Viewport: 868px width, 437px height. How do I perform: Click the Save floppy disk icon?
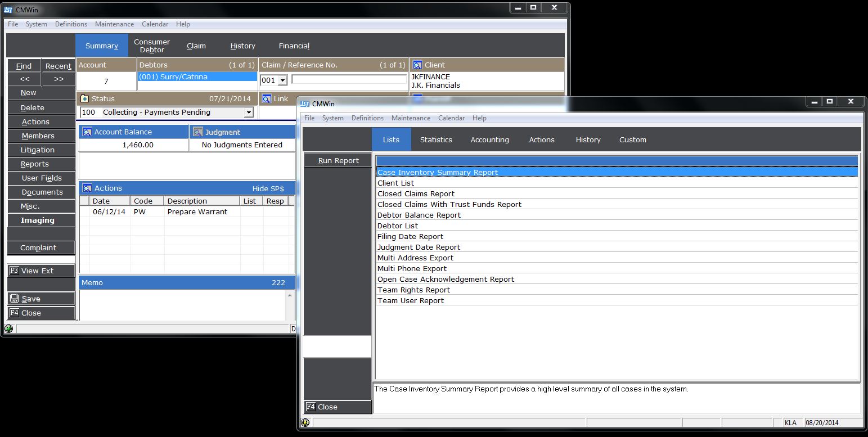[15, 299]
